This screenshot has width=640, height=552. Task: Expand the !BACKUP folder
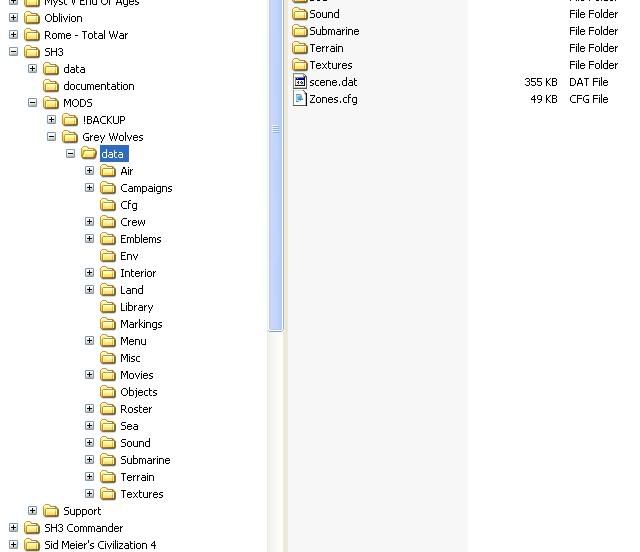click(x=51, y=120)
